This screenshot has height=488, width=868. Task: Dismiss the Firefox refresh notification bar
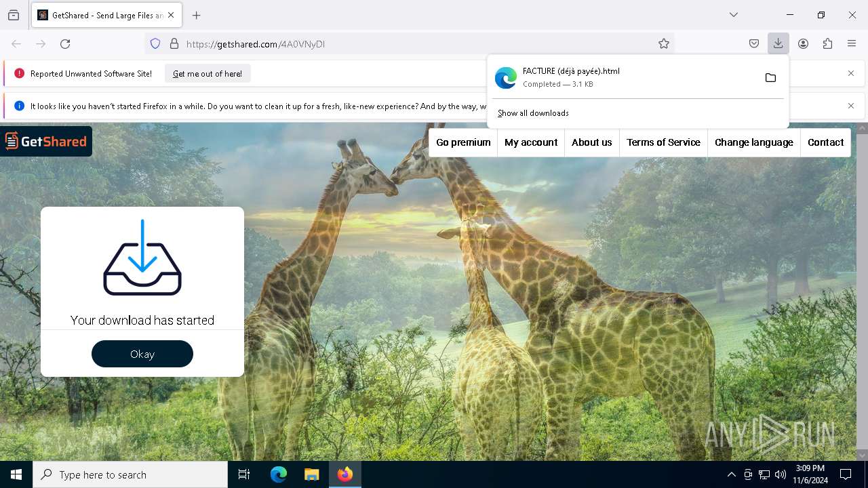(x=851, y=106)
